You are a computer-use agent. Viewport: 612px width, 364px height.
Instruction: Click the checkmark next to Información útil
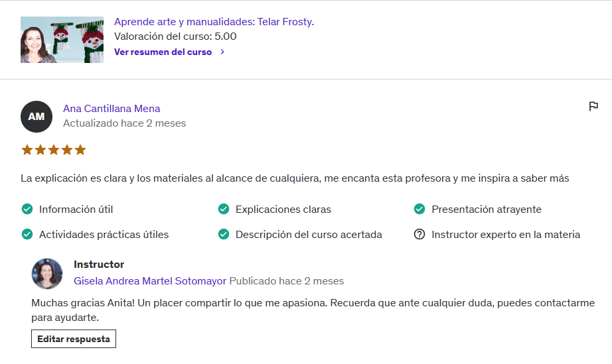27,210
